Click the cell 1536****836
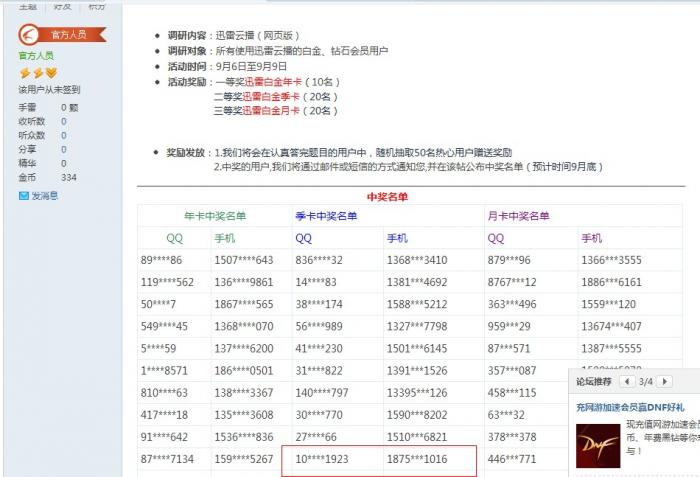700x477 pixels. click(244, 437)
